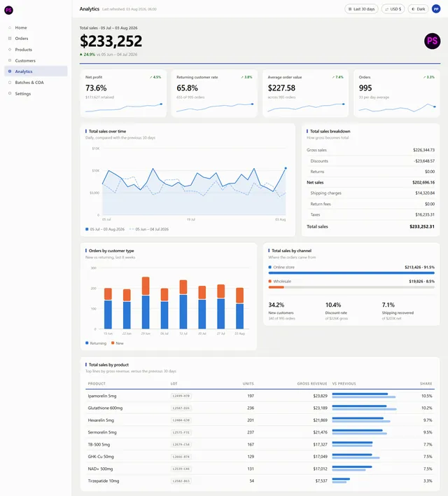Click the 10.4% Discount rate stat
Viewport: 448px width, 496px height.
(337, 311)
